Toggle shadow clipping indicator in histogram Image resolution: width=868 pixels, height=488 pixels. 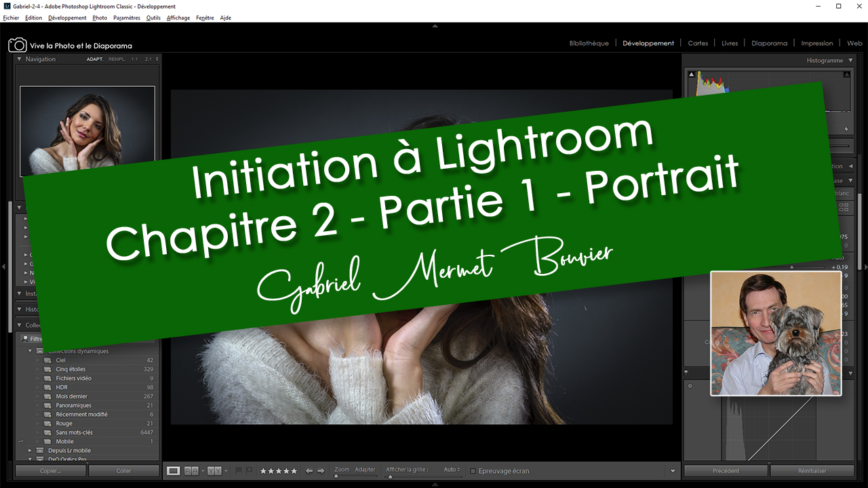[692, 75]
